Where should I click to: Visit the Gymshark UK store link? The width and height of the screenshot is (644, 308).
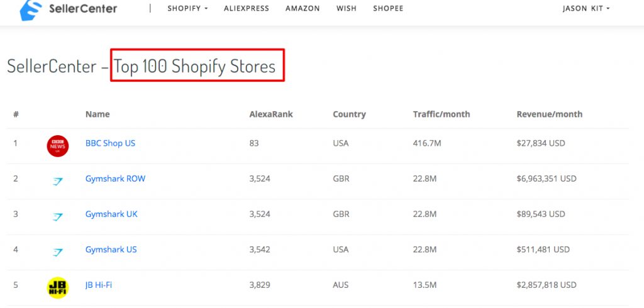(111, 214)
